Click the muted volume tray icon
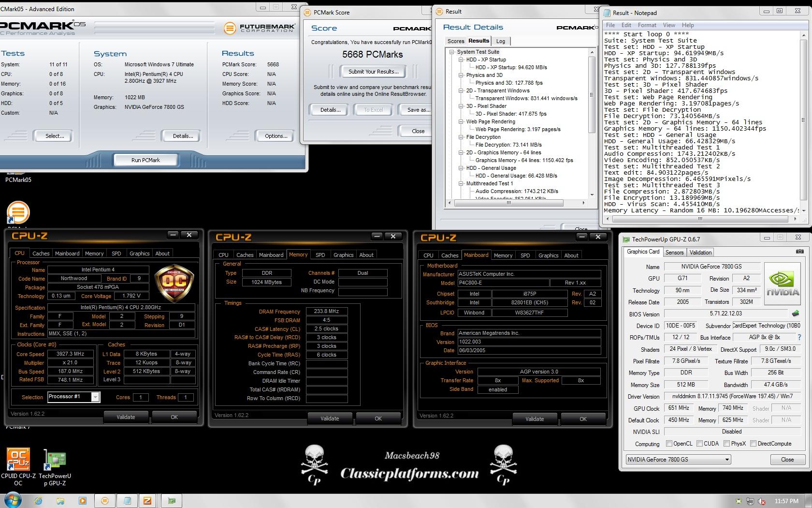 pos(762,501)
